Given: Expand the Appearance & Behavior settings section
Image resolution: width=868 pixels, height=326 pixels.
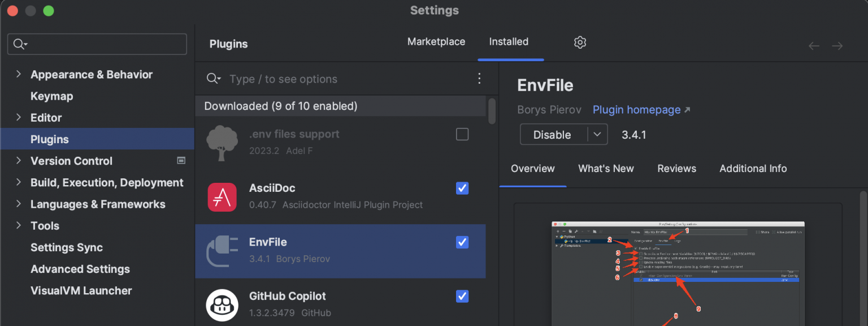Looking at the screenshot, I should 19,74.
